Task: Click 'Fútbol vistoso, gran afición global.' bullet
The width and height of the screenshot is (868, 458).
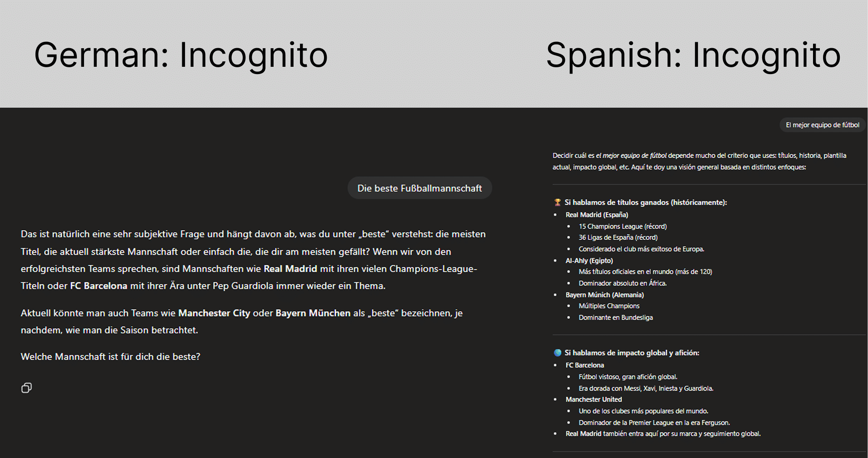Action: click(628, 377)
